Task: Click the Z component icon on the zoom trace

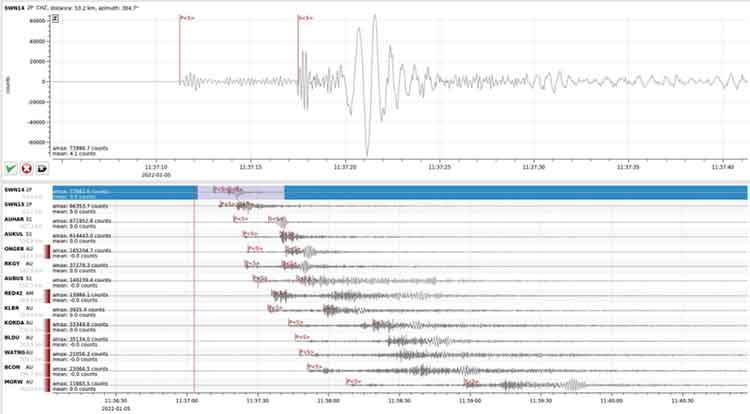Action: pyautogui.click(x=55, y=19)
